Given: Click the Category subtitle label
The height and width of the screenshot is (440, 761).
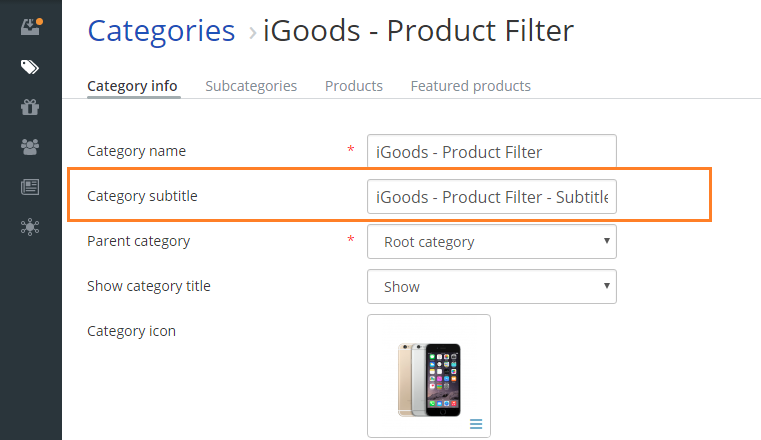Looking at the screenshot, I should (x=142, y=196).
